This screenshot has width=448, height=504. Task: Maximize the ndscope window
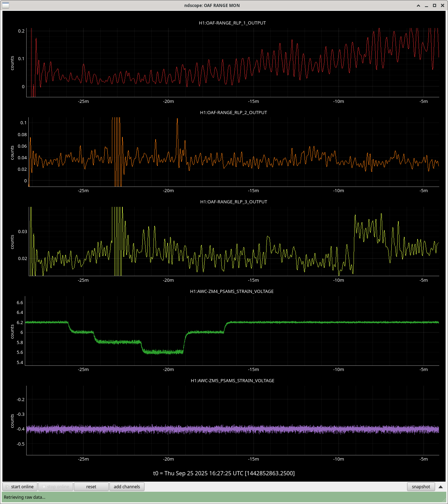(434, 5)
